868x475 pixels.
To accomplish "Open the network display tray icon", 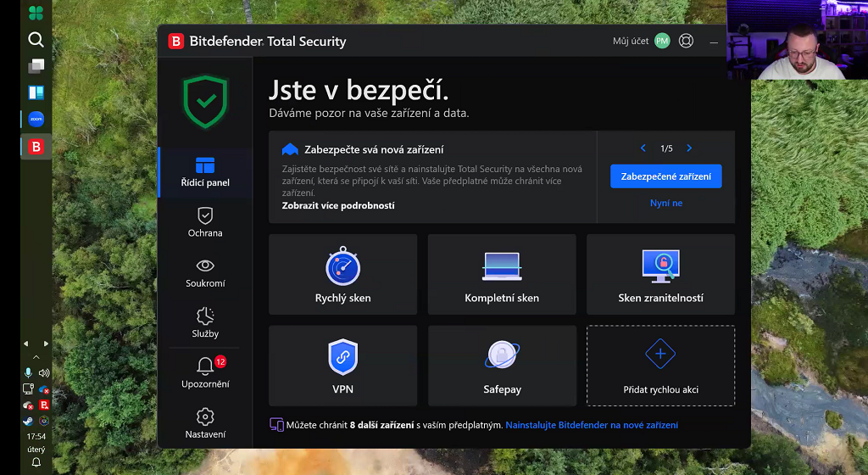I will [28, 389].
